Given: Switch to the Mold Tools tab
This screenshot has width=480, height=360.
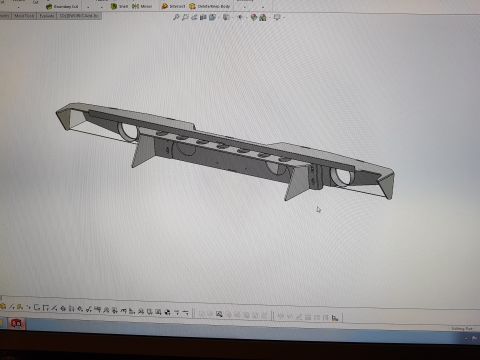Looking at the screenshot, I should coord(24,16).
